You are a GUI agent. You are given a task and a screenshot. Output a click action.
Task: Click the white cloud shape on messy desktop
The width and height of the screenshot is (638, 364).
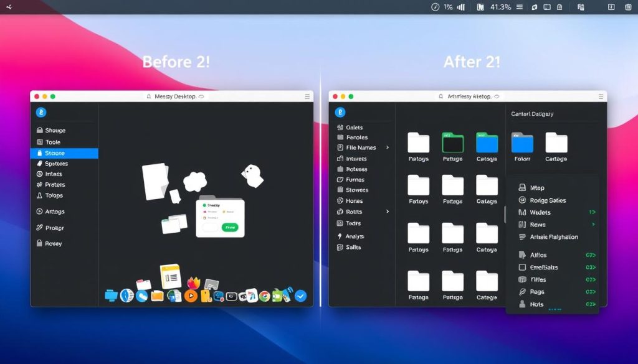pyautogui.click(x=195, y=181)
